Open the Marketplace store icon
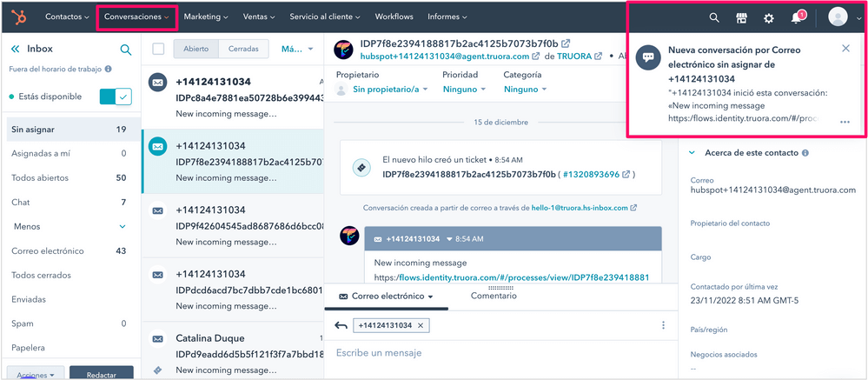Image resolution: width=868 pixels, height=380 pixels. [x=741, y=17]
